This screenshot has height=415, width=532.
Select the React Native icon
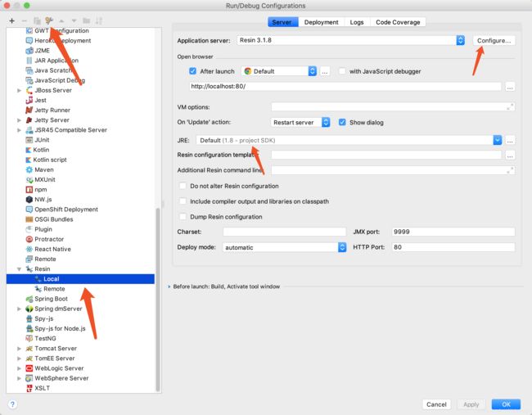click(29, 249)
